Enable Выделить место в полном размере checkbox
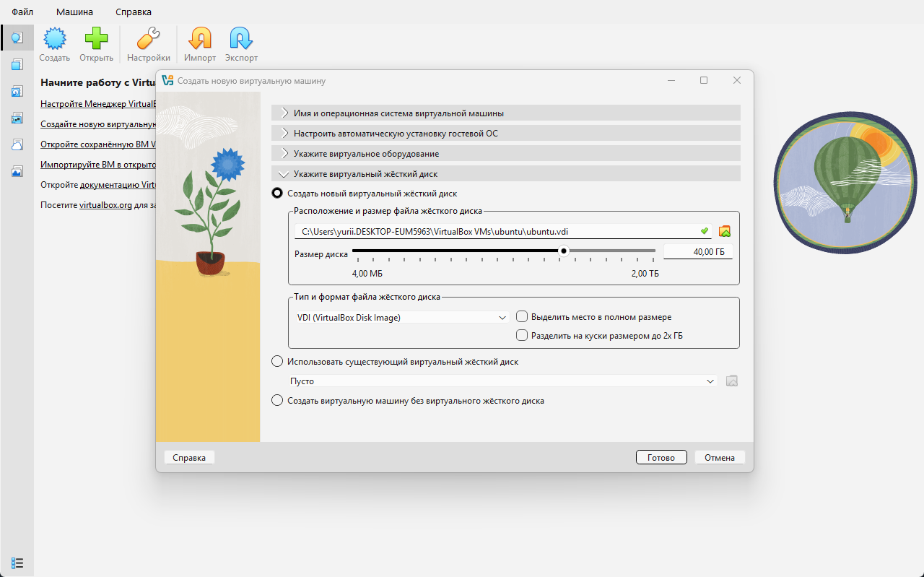Image resolution: width=924 pixels, height=577 pixels. 522,317
